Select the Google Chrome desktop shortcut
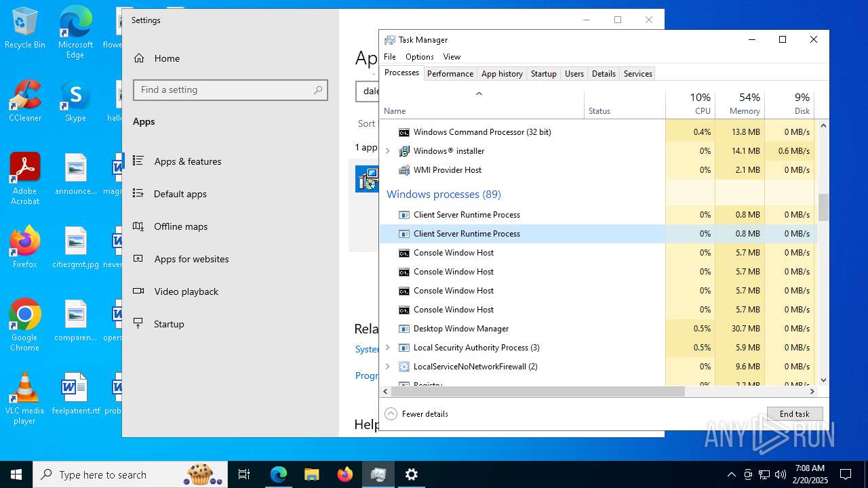868x488 pixels. click(25, 325)
